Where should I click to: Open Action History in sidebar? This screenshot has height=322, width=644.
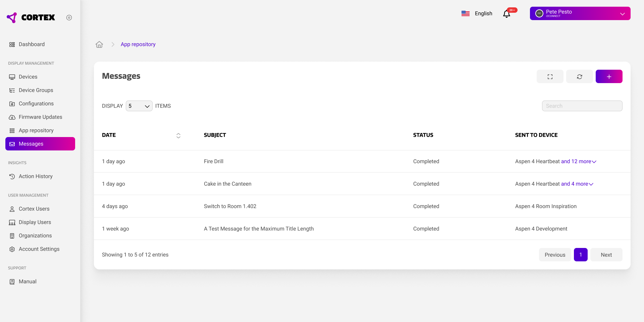[36, 176]
